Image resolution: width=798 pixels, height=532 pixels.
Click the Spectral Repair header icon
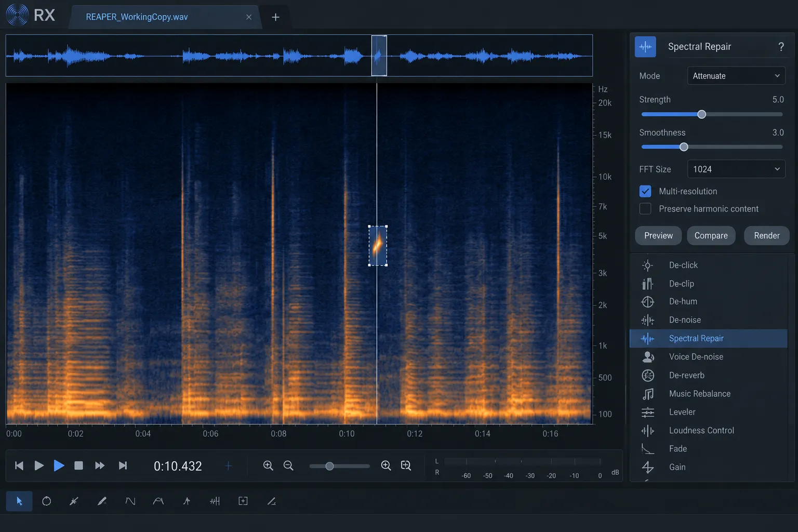click(645, 47)
